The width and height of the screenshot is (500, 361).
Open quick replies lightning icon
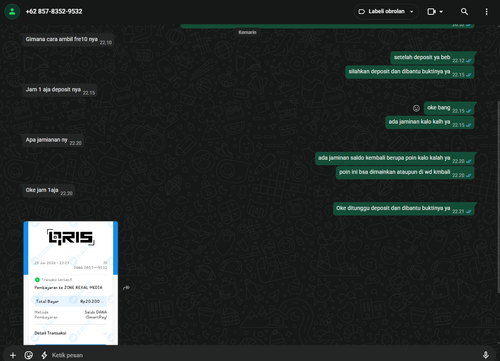[x=44, y=355]
